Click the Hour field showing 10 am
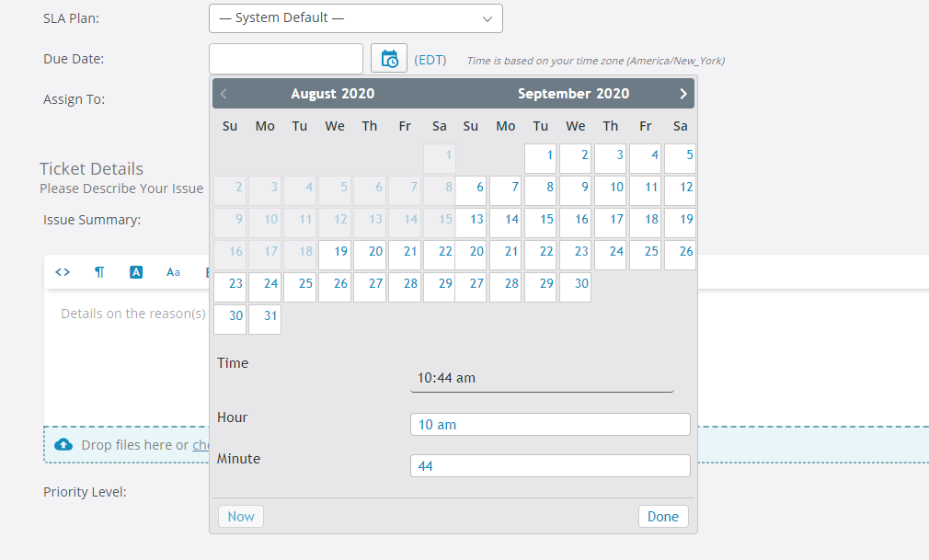 (550, 425)
